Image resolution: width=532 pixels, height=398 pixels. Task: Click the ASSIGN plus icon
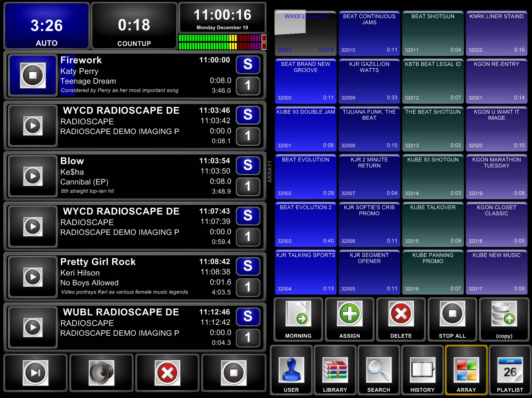click(350, 319)
